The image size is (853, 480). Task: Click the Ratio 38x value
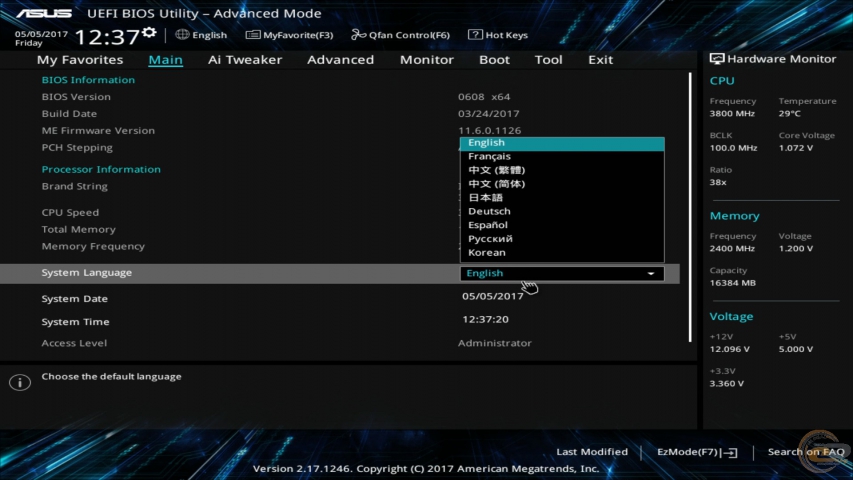(x=718, y=182)
